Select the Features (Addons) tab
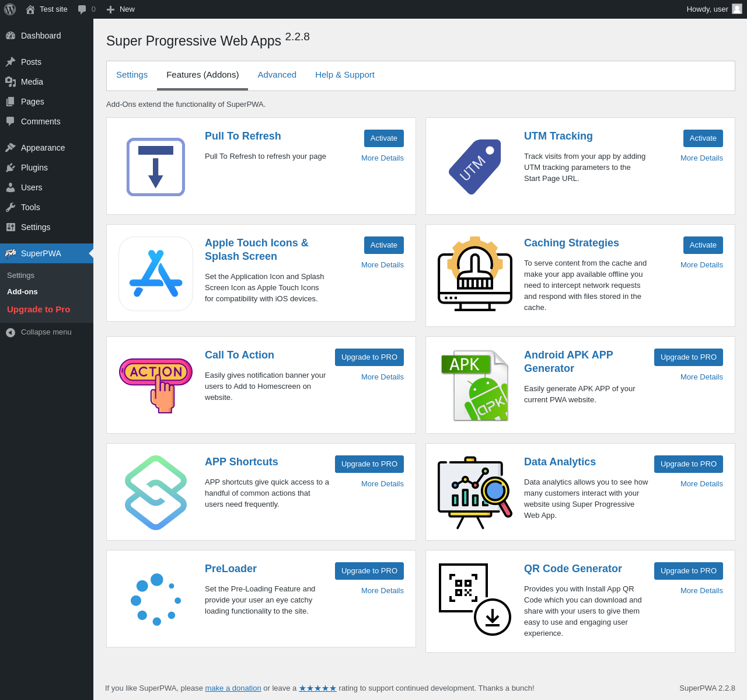Viewport: 747px width, 700px height. click(203, 75)
